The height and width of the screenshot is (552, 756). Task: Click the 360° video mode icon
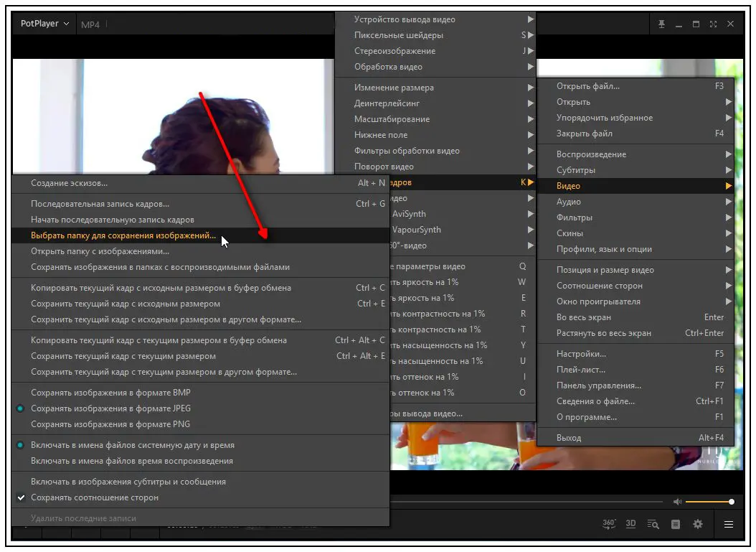coord(608,524)
